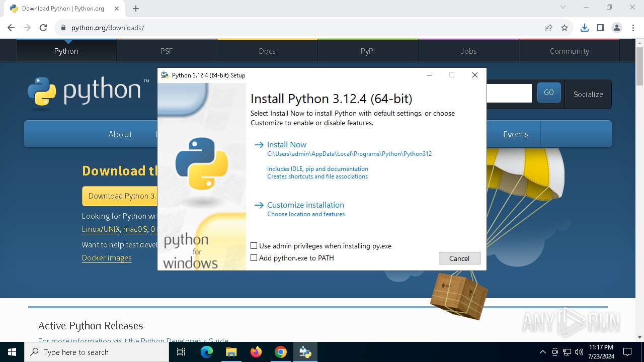Screen dimensions: 644x362
Task: Minimize the Python Setup window
Action: (429, 75)
